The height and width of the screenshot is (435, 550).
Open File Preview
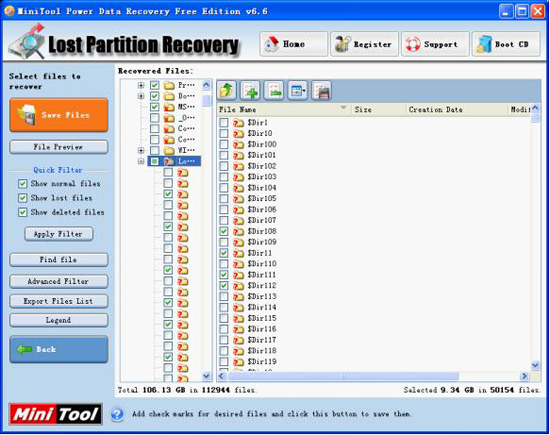point(59,147)
